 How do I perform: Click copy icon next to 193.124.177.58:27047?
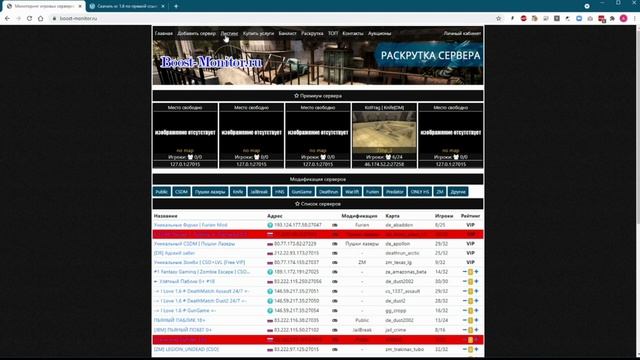pos(335,225)
